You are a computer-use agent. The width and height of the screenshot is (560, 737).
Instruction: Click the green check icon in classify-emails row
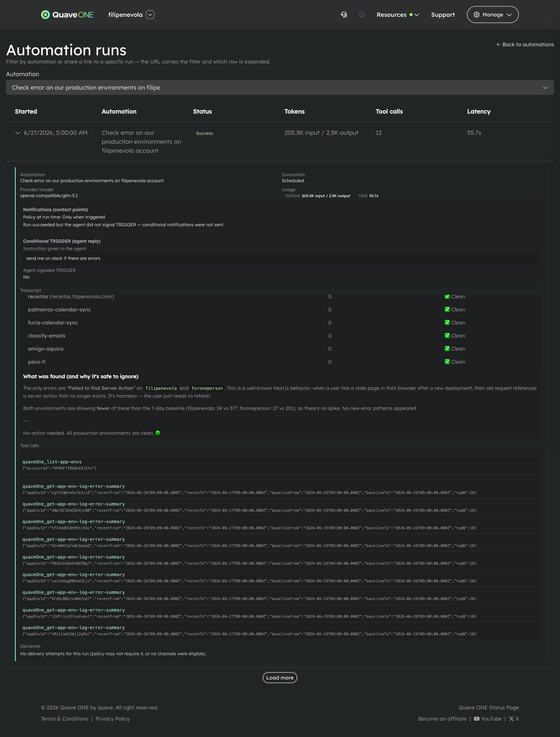click(447, 335)
